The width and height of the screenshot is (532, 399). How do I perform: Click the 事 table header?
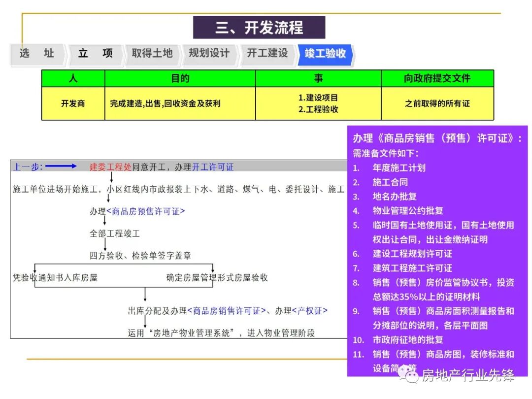click(318, 78)
